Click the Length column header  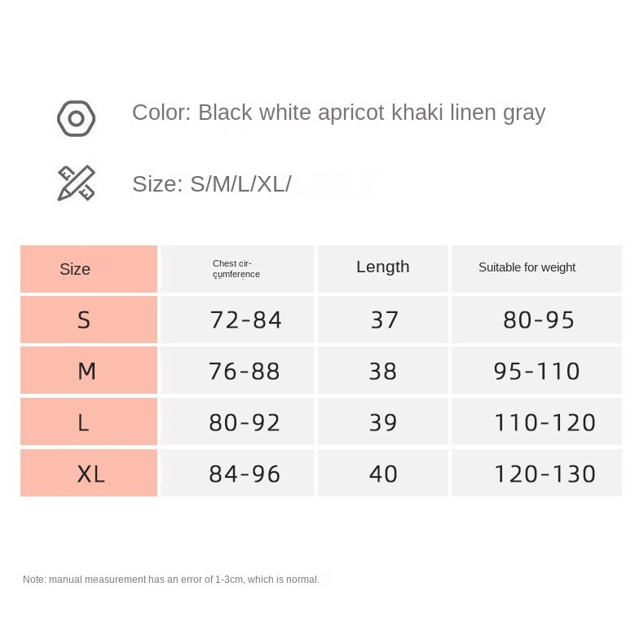point(382,267)
